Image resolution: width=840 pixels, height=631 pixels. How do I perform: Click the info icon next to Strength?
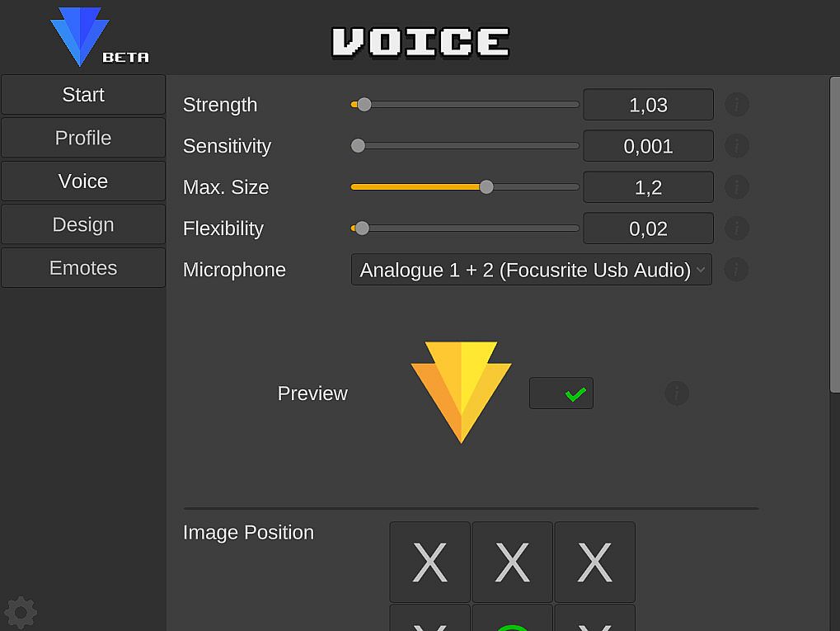click(736, 105)
